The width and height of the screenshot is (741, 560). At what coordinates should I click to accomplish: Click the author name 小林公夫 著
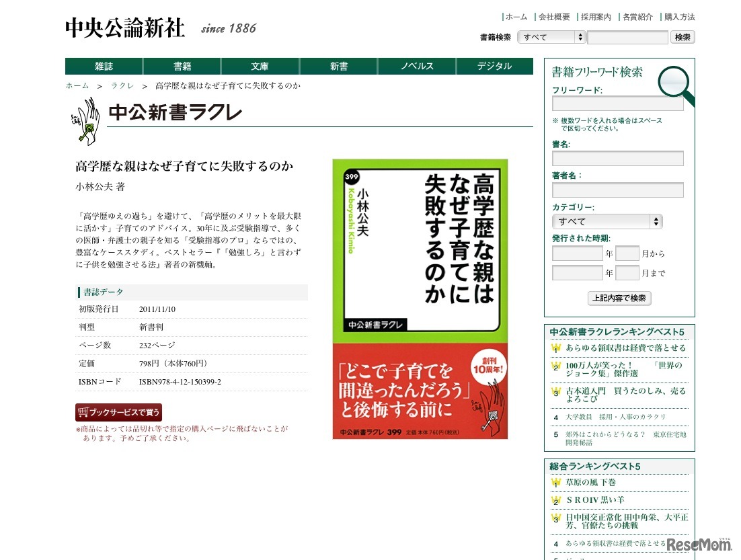[x=100, y=187]
